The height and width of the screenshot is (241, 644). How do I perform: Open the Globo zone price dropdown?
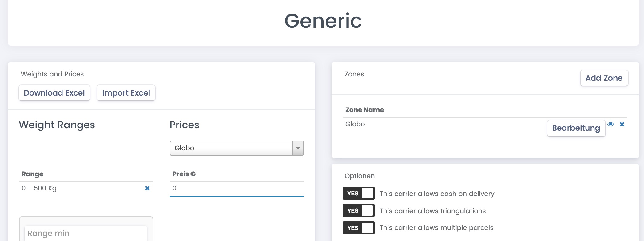click(237, 148)
